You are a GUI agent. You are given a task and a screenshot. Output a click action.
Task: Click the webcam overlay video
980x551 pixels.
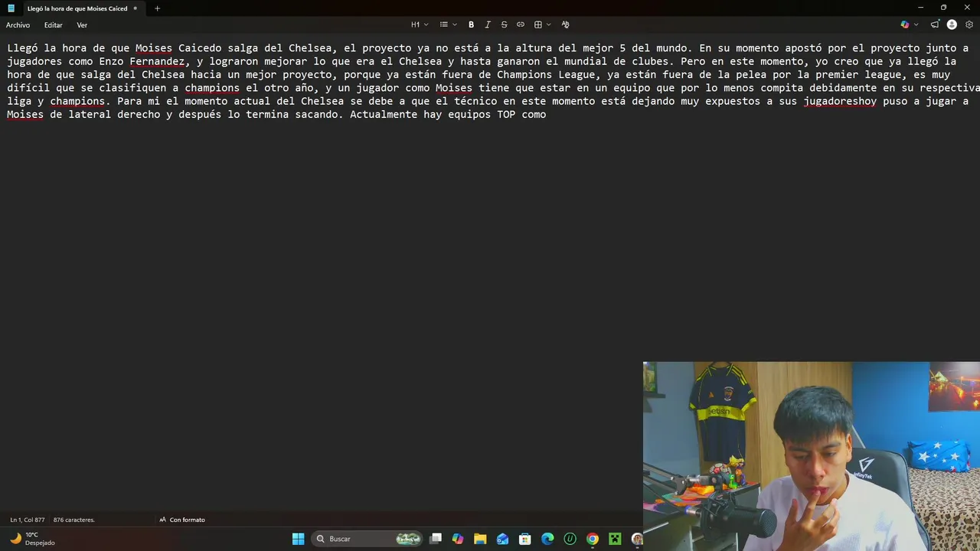[x=812, y=456]
